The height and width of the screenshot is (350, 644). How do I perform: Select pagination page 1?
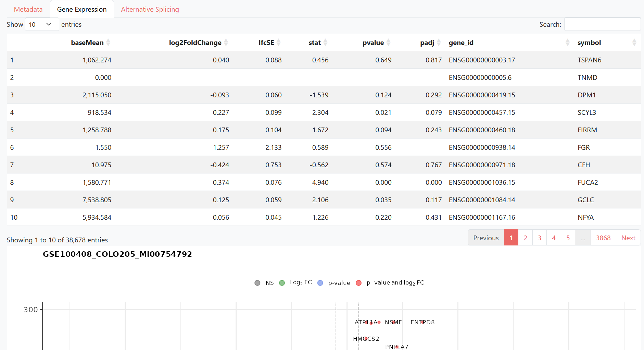(511, 238)
